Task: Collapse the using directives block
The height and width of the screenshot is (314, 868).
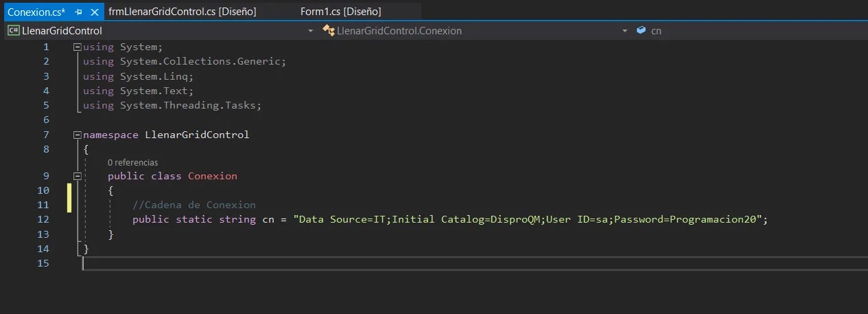Action: point(77,47)
